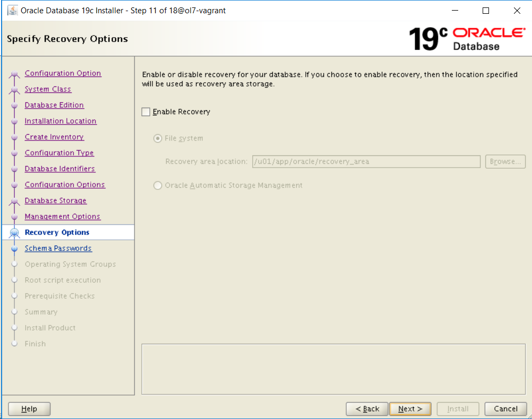Click the Help button

point(29,409)
